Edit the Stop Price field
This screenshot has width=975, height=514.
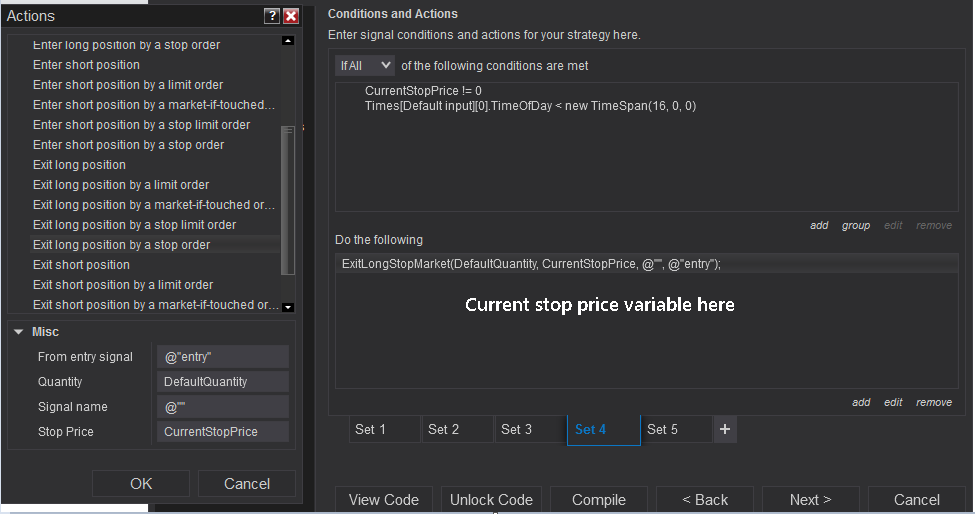click(222, 432)
